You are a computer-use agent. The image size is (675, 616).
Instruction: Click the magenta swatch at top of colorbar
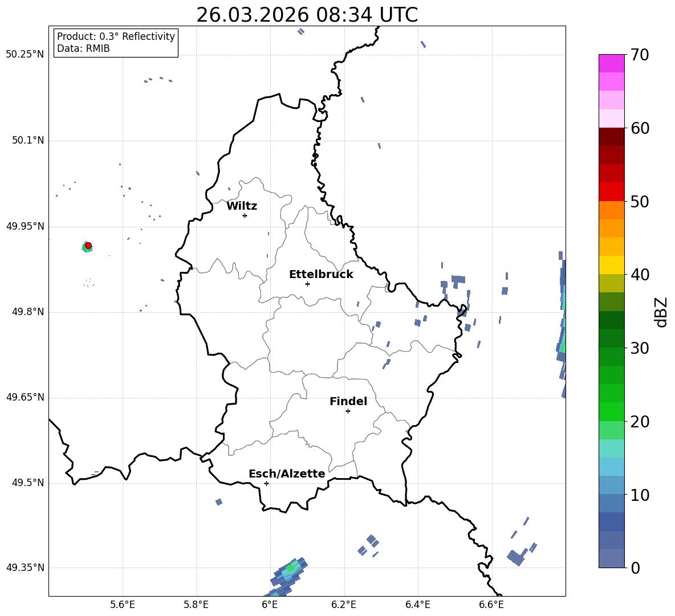[x=611, y=63]
